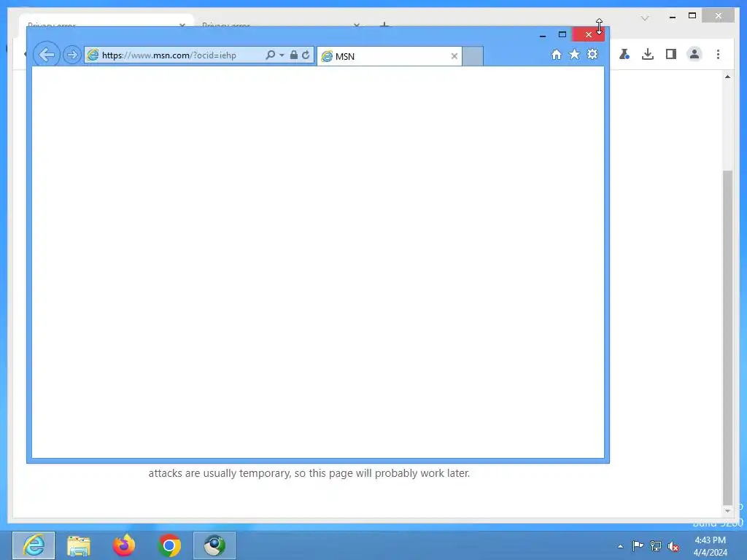Refresh the MSN page
The height and width of the screenshot is (560, 747).
pos(306,55)
